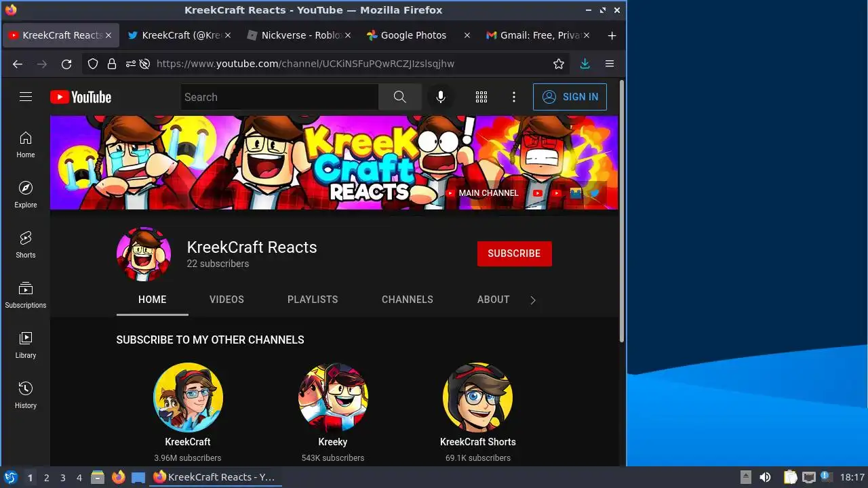Open Shorts in the sidebar
The image size is (868, 488).
26,245
